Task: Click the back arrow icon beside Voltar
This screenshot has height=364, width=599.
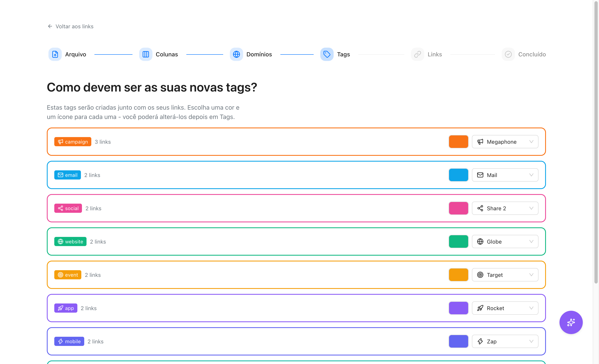Action: [x=50, y=26]
